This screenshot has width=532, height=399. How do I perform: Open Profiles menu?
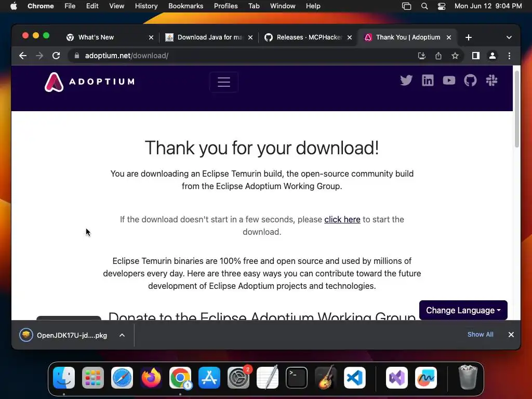coord(225,6)
